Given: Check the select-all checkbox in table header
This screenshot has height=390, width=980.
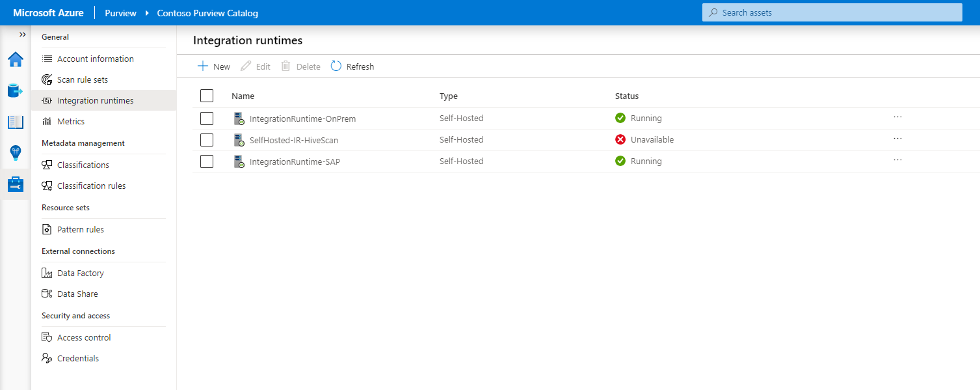Looking at the screenshot, I should click(206, 95).
